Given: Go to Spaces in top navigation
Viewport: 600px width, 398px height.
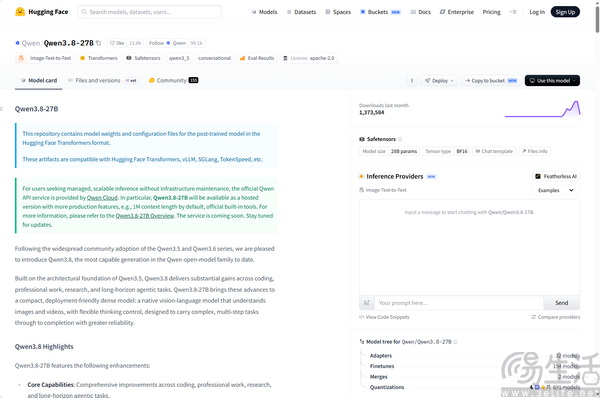Looking at the screenshot, I should pos(338,12).
